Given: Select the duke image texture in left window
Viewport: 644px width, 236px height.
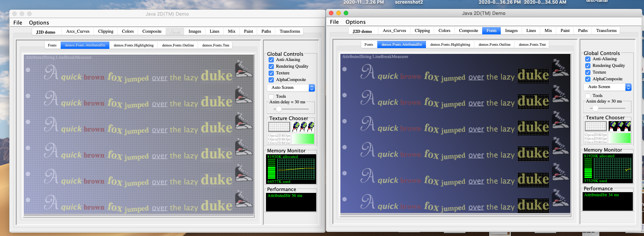Looking at the screenshot, I should point(303,127).
